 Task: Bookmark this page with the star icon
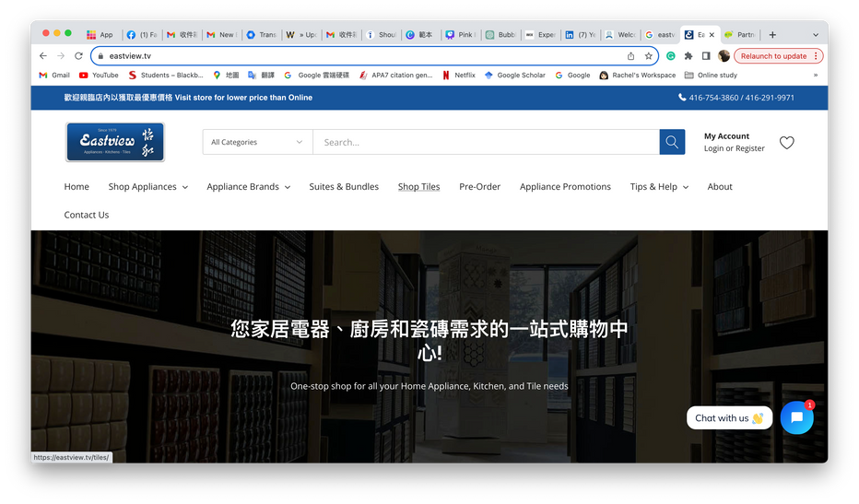649,56
